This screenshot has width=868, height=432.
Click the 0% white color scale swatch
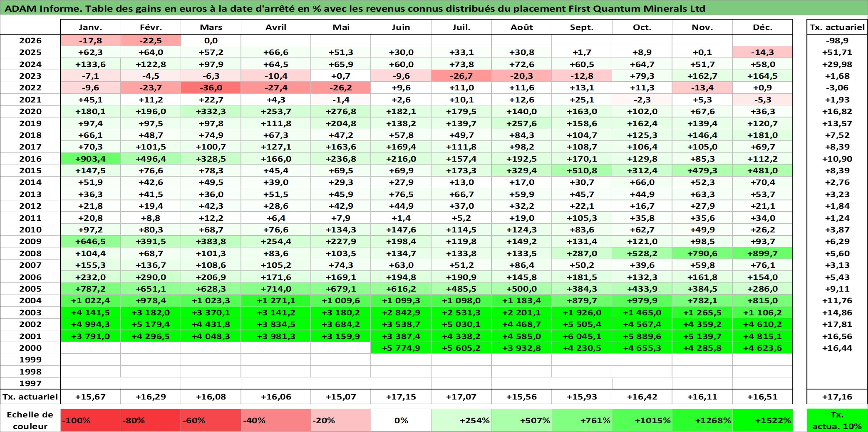[x=401, y=420]
